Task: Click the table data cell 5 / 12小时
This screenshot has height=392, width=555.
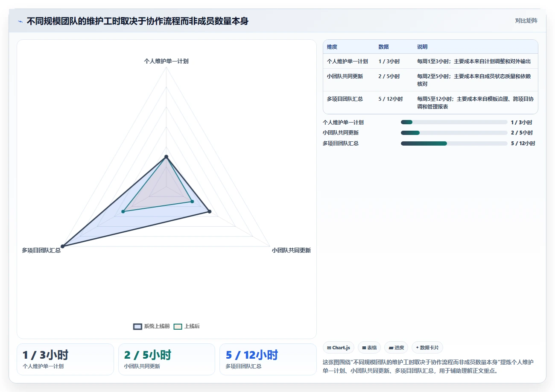Action: (390, 99)
